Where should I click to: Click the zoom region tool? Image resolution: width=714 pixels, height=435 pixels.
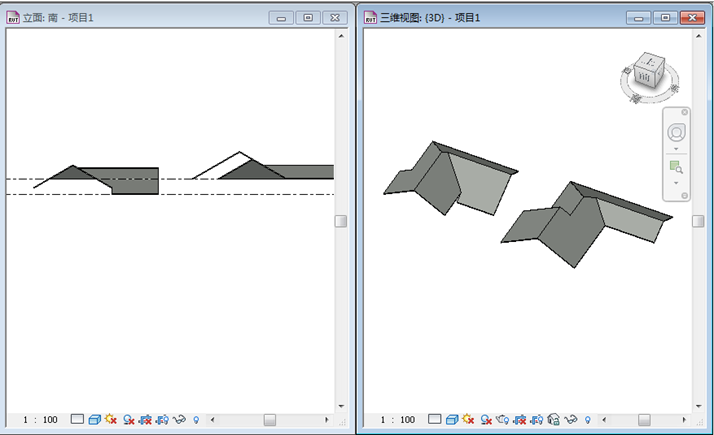coord(677,167)
